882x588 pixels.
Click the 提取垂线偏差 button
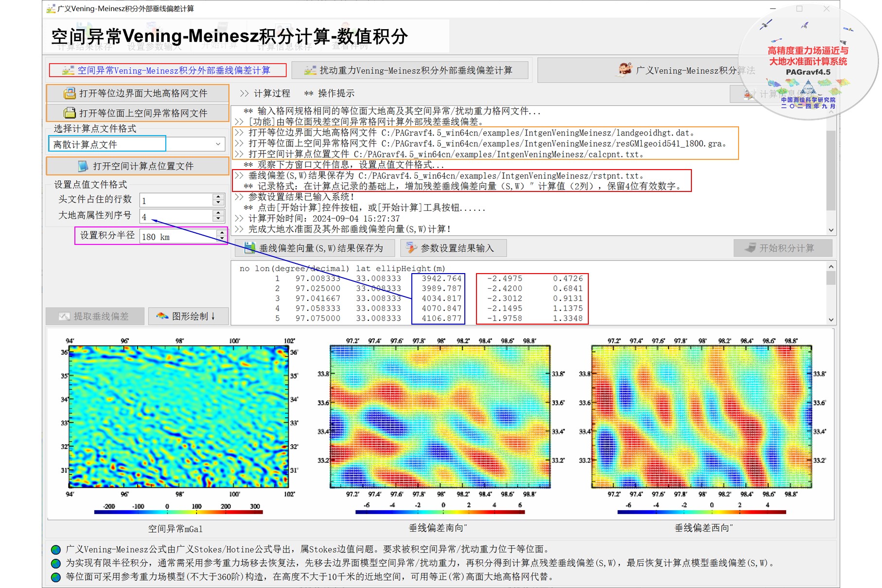[95, 316]
